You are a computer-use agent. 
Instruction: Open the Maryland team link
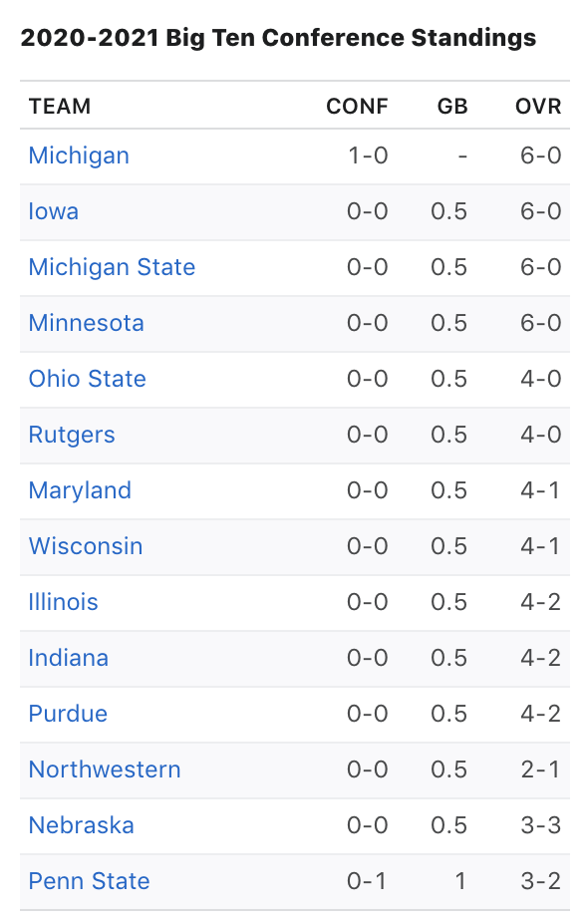tap(80, 490)
